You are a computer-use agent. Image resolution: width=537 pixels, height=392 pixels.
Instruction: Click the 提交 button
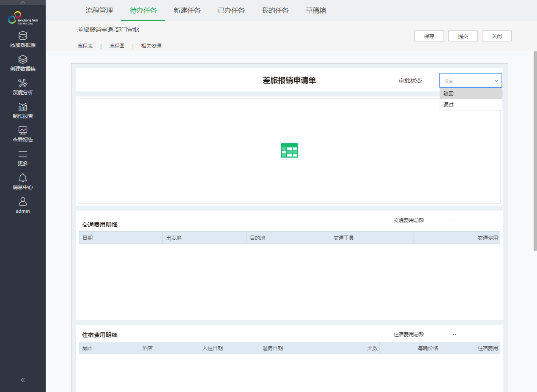[463, 36]
